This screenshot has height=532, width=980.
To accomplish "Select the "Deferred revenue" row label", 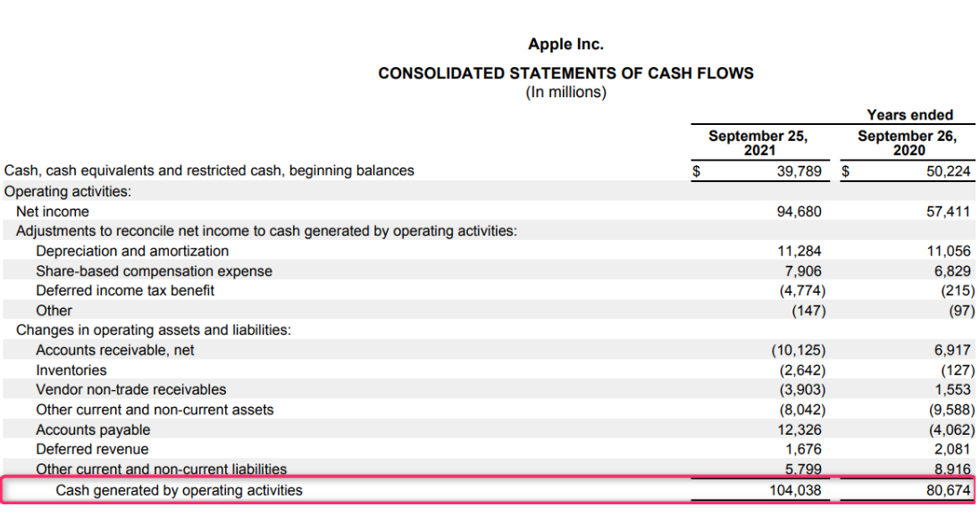I will pos(93,449).
